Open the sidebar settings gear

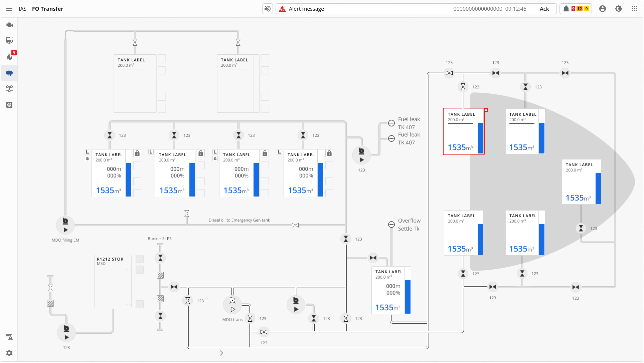point(9,353)
